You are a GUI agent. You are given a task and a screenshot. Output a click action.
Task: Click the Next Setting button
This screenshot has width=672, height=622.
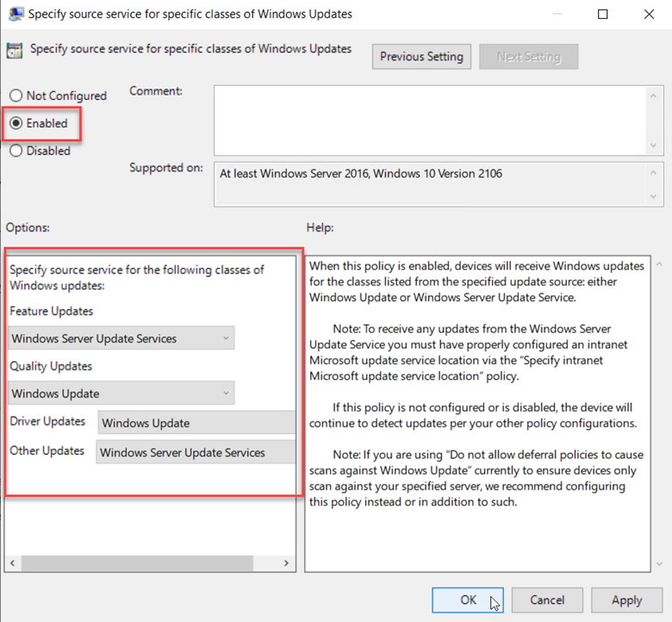[x=528, y=57]
